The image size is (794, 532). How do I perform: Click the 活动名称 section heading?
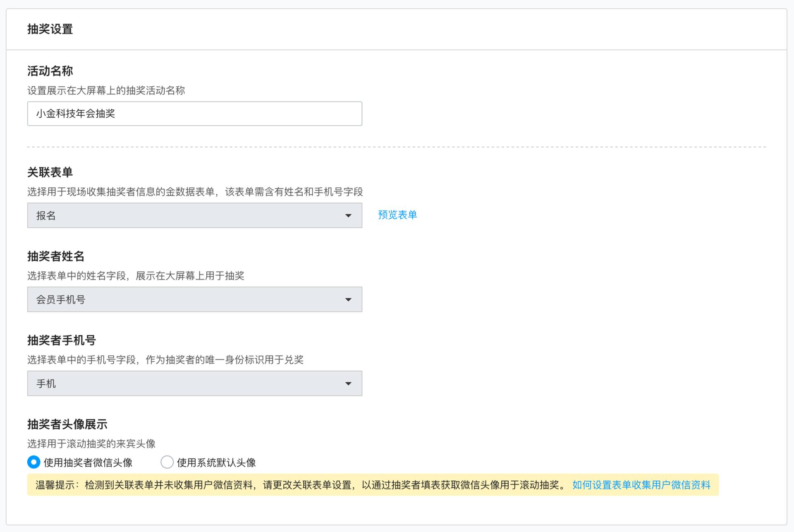50,71
